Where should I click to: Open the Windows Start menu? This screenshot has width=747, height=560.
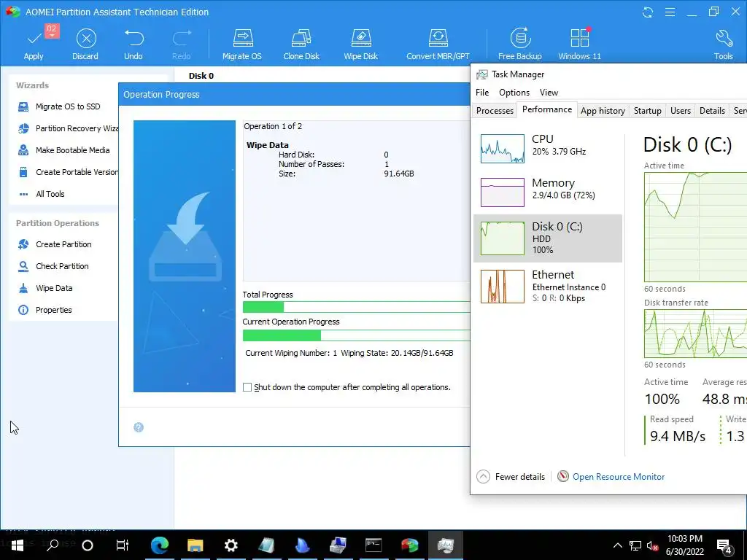[18, 545]
